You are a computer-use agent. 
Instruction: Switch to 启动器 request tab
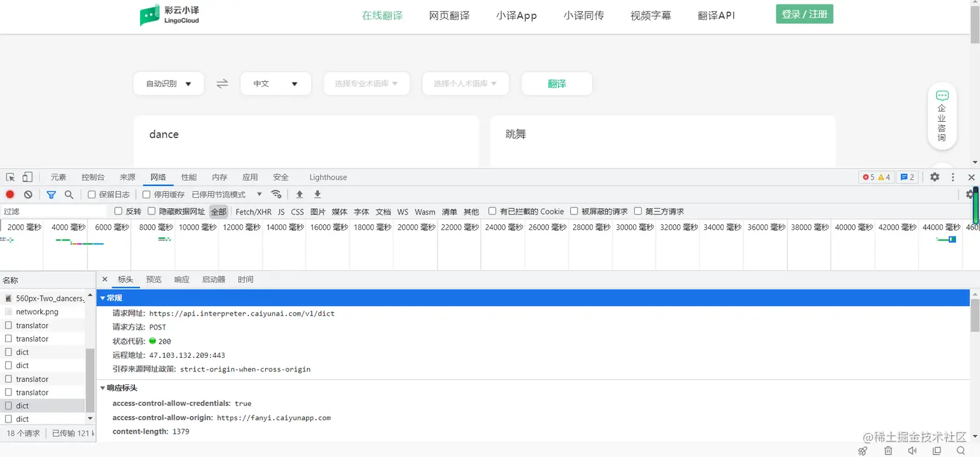[214, 279]
